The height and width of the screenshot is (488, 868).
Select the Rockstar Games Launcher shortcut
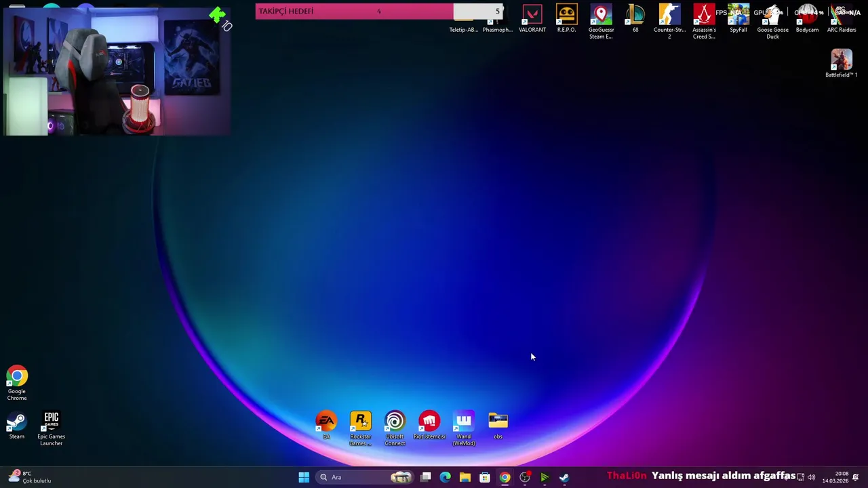click(x=361, y=428)
